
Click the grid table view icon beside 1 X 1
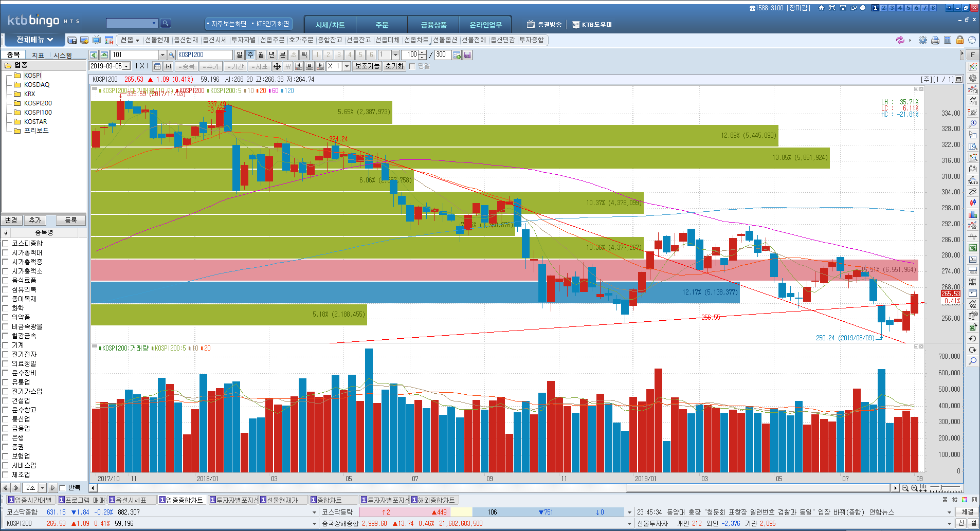click(x=157, y=66)
